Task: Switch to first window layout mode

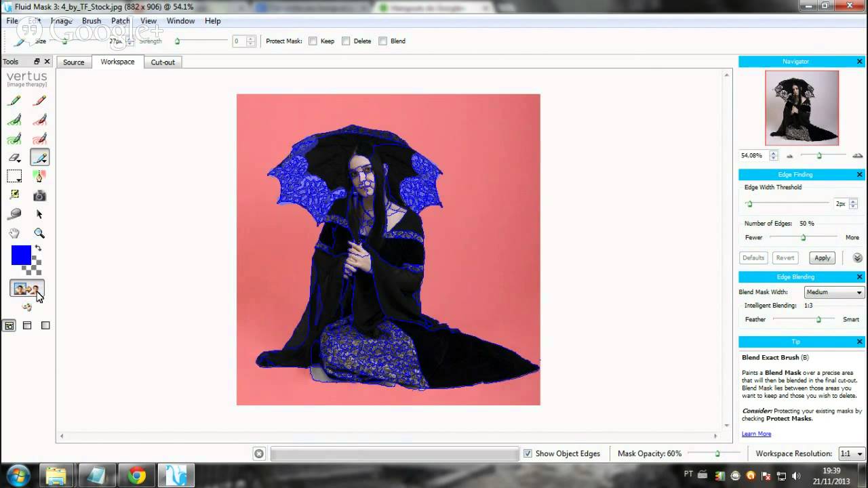Action: (9, 325)
